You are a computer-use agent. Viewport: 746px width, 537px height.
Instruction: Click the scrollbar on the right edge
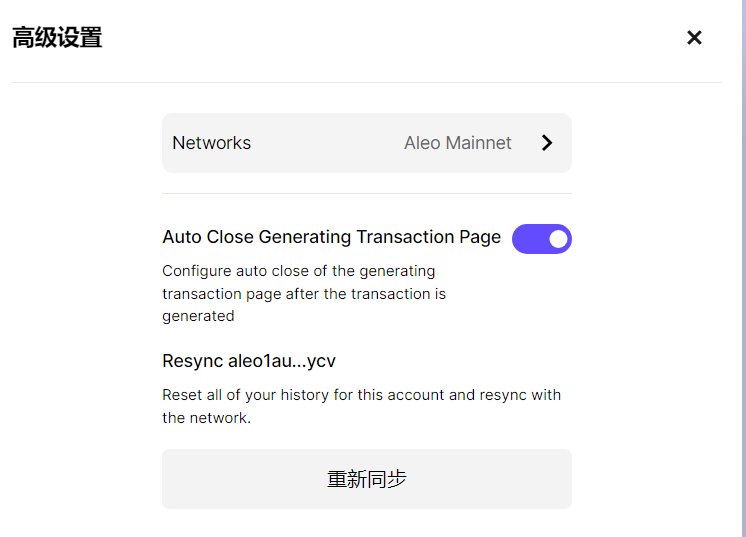[741, 268]
